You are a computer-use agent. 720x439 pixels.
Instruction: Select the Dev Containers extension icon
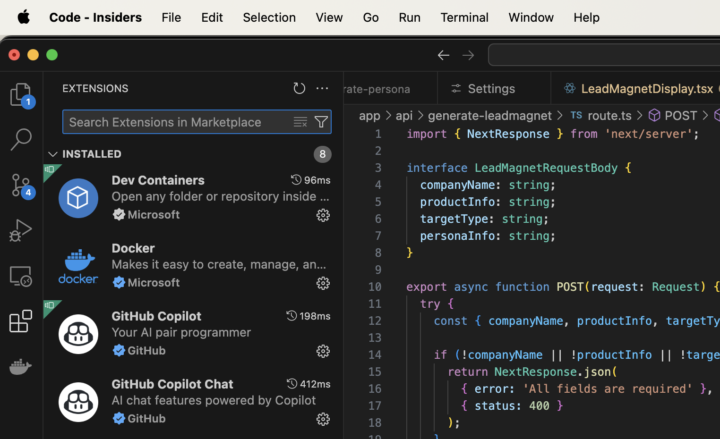[x=78, y=198]
